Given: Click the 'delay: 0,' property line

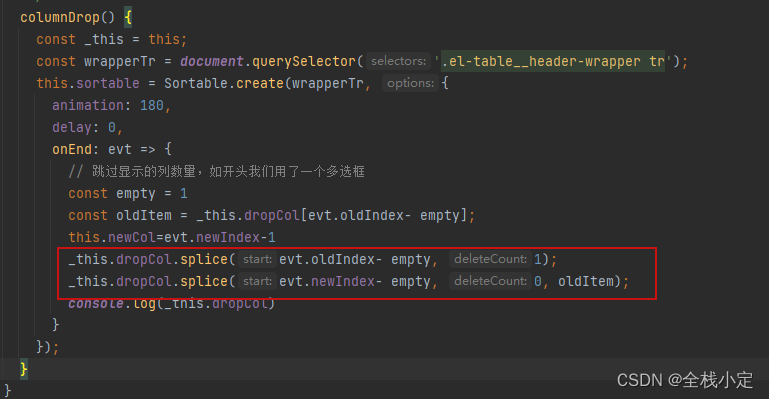Looking at the screenshot, I should [87, 127].
